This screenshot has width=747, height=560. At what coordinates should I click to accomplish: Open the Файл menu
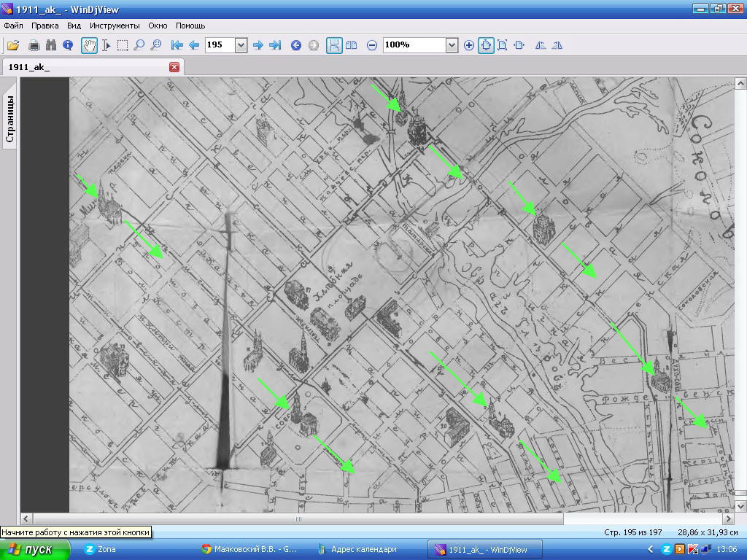coord(13,26)
